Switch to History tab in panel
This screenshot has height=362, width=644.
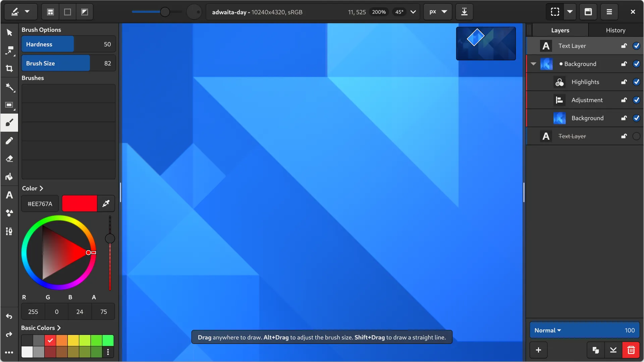point(616,30)
